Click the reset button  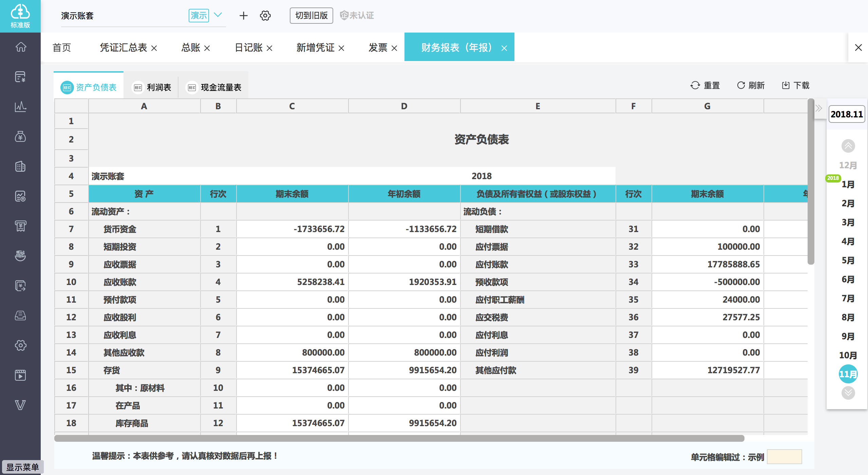pyautogui.click(x=705, y=85)
